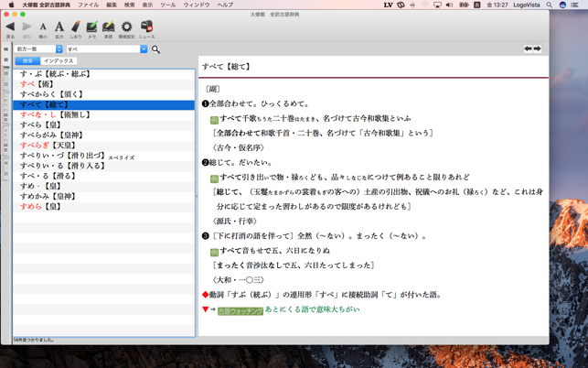This screenshot has height=368, width=588.
Task: Select the しおりの編集 sidebar tab
Action: 6,107
